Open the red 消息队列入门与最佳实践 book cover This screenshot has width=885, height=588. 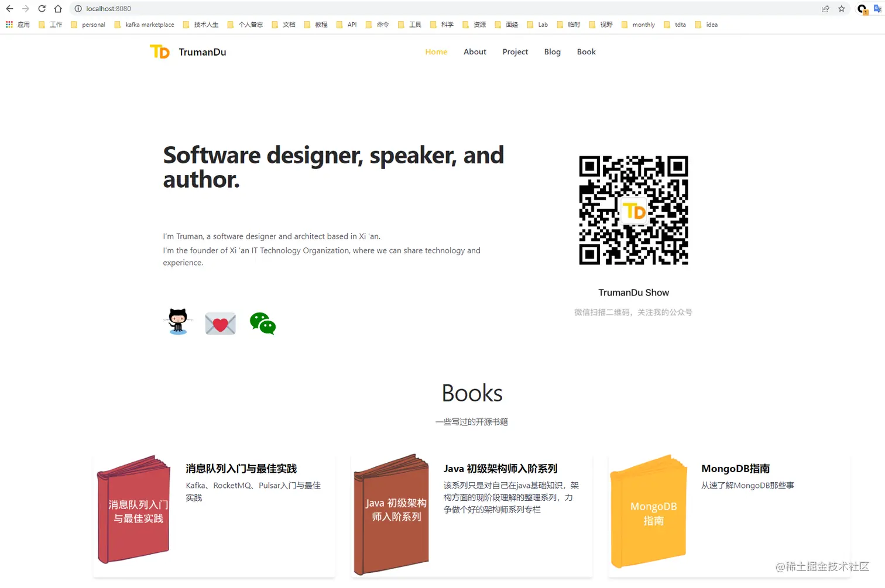click(134, 510)
